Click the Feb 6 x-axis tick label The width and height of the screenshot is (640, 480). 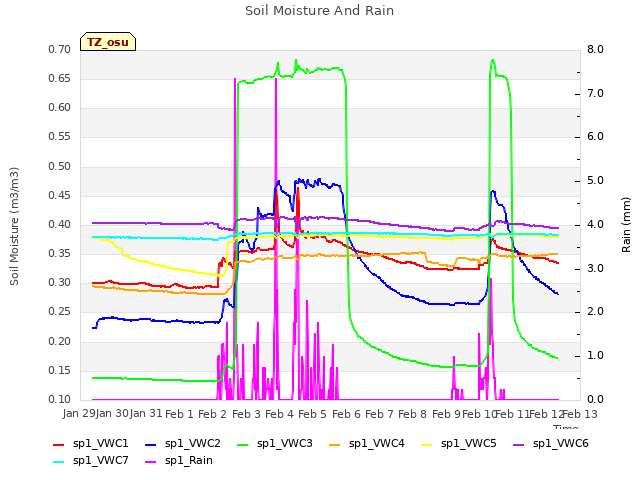click(x=346, y=414)
